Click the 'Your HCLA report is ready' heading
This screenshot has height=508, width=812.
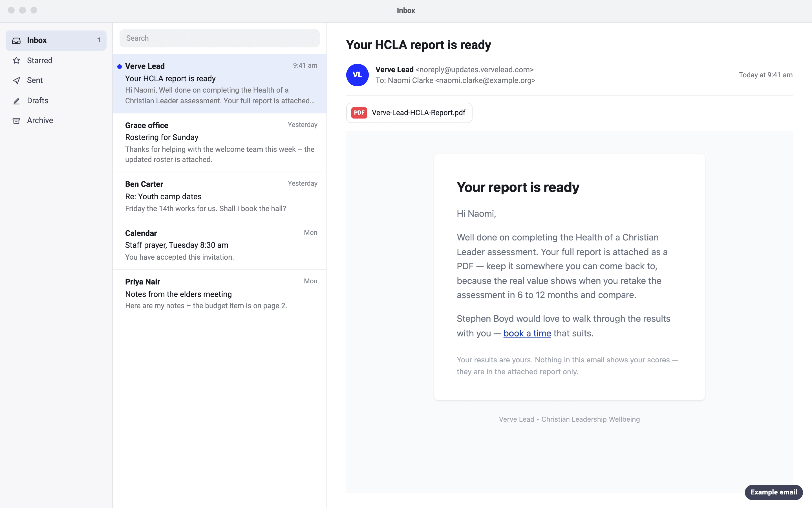[x=418, y=45]
